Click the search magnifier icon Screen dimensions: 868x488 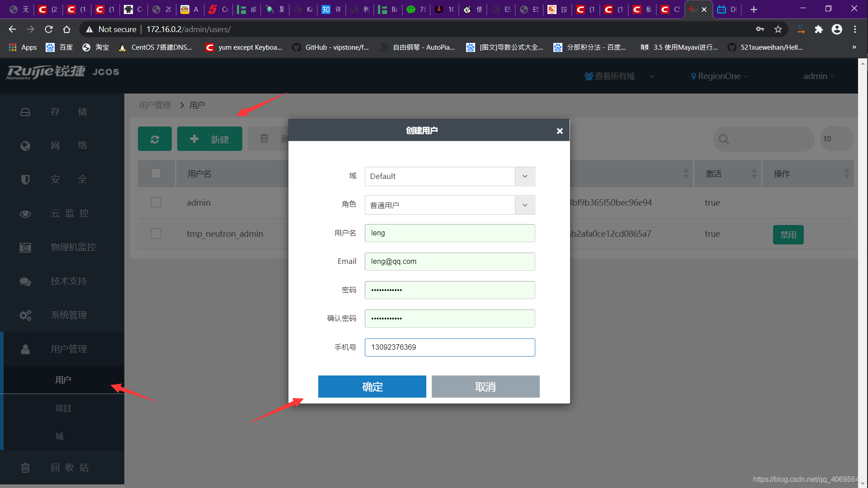tap(724, 139)
